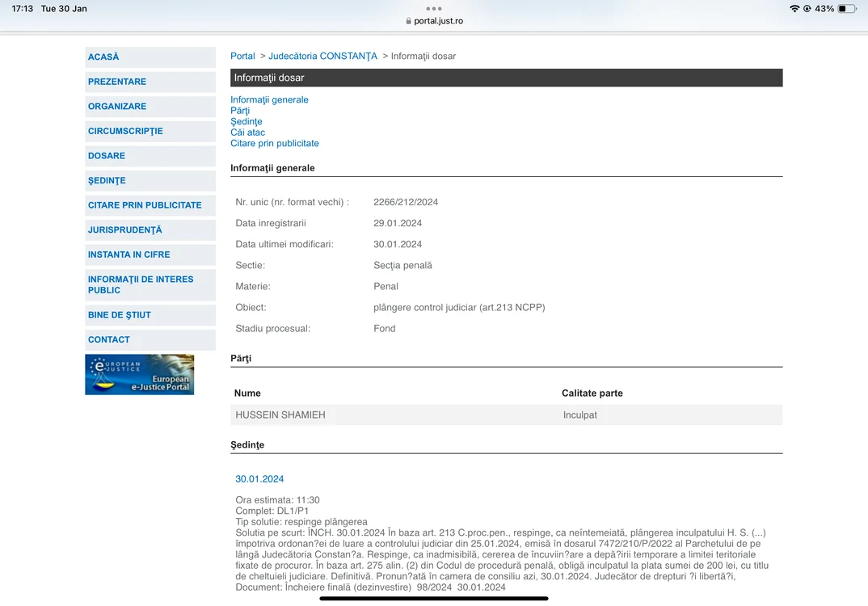Viewport: 868px width, 606px height.
Task: Select the HUSSEIN SHAMIEH party row
Action: (x=507, y=415)
